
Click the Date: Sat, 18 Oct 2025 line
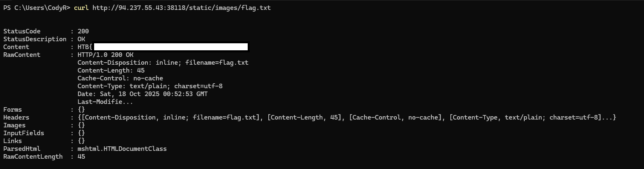[x=142, y=94]
